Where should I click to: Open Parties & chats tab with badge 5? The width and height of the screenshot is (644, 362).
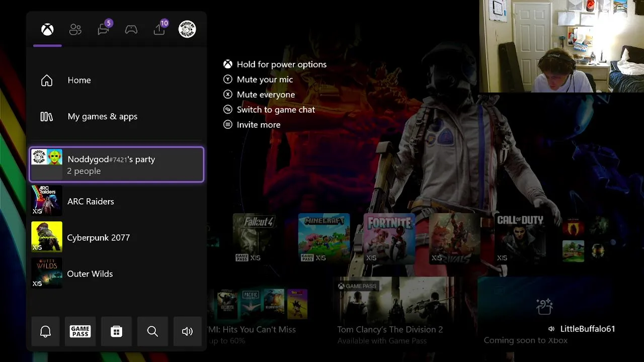pos(104,29)
